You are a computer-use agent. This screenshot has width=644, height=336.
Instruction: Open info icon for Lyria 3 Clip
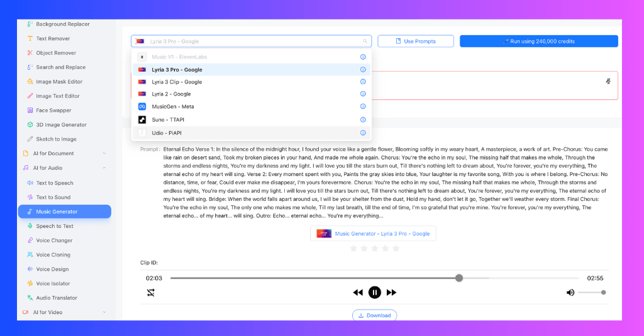point(363,82)
